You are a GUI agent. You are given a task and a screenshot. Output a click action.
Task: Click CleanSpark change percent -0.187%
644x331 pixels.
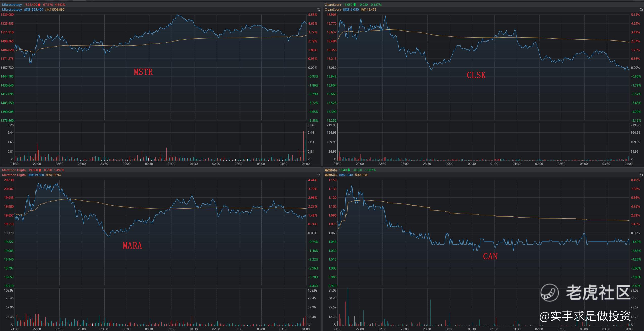(x=376, y=5)
